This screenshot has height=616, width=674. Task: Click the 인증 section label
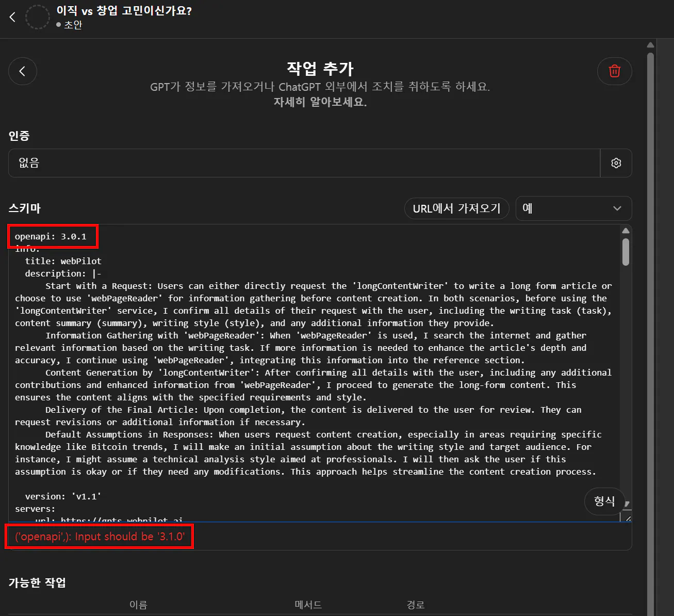[19, 136]
